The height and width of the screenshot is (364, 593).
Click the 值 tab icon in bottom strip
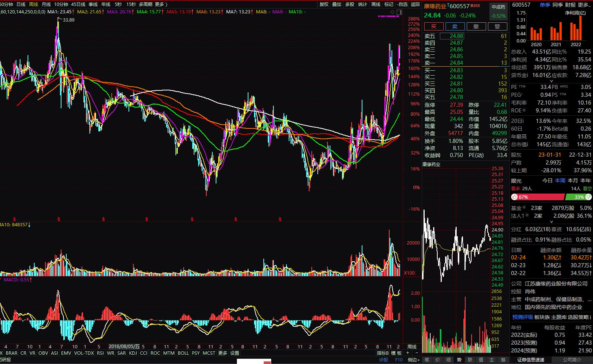(x=481, y=360)
